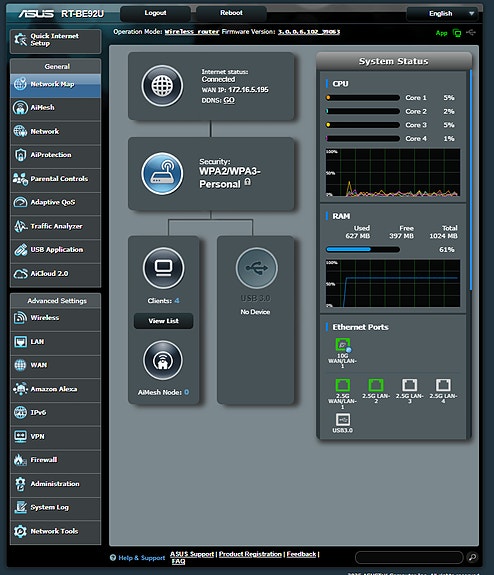Click the Reboot button
This screenshot has height=575, width=494.
pos(231,13)
